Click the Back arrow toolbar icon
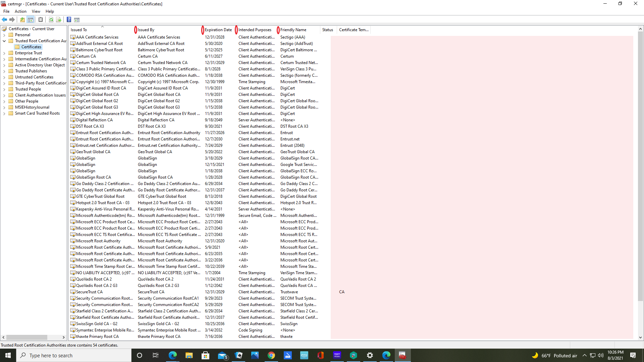 coord(4,20)
